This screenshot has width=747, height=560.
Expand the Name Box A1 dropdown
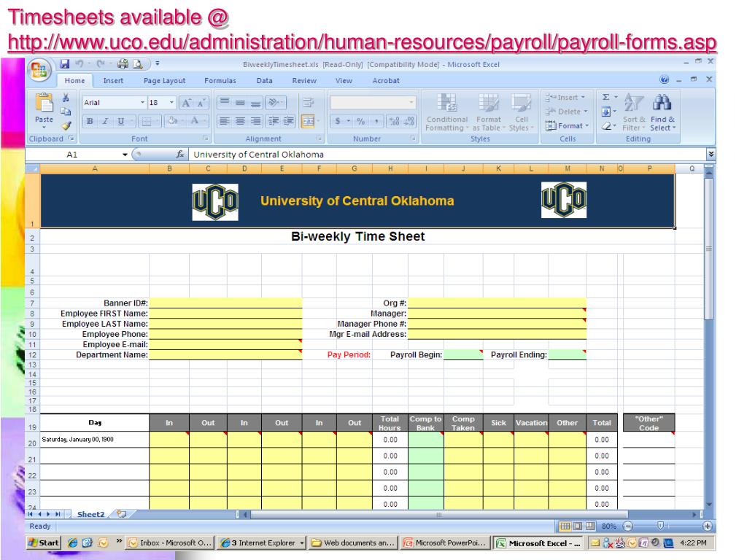[x=125, y=155]
